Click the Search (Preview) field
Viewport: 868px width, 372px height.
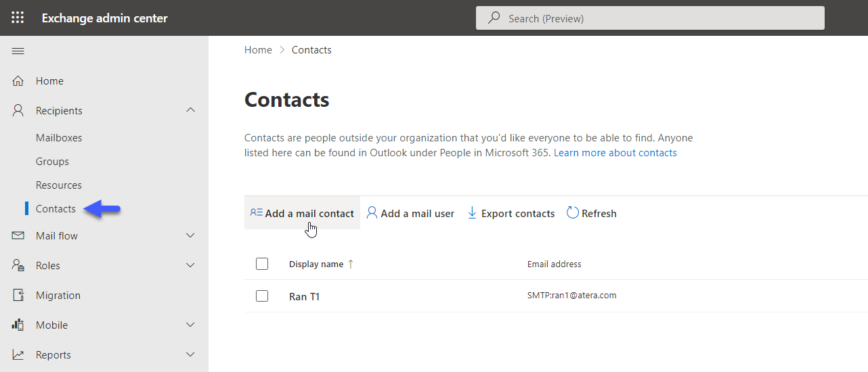(650, 18)
